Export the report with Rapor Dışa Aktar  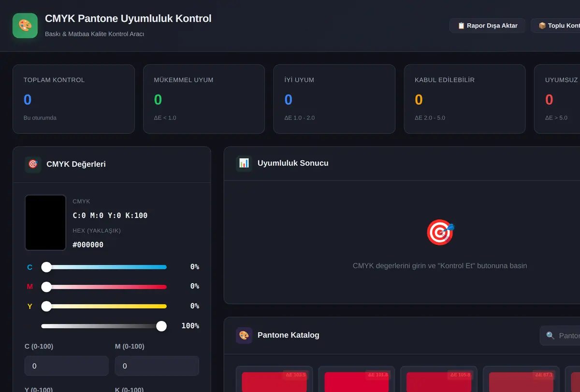pyautogui.click(x=487, y=26)
